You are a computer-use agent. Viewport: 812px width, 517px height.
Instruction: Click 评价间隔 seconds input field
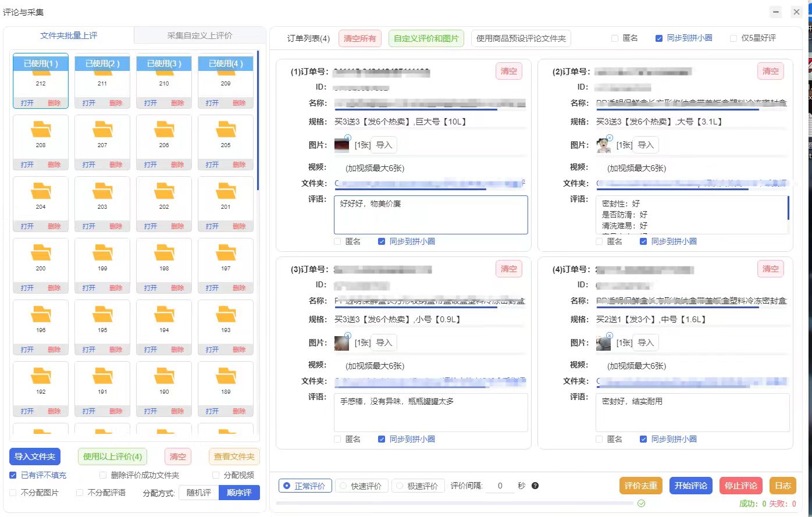(x=500, y=486)
